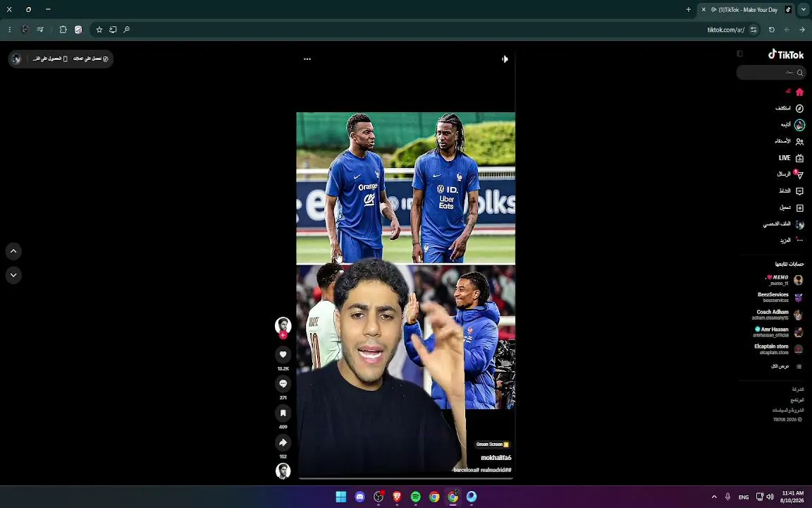Expand the Company footer section
The height and width of the screenshot is (508, 812).
(x=797, y=389)
